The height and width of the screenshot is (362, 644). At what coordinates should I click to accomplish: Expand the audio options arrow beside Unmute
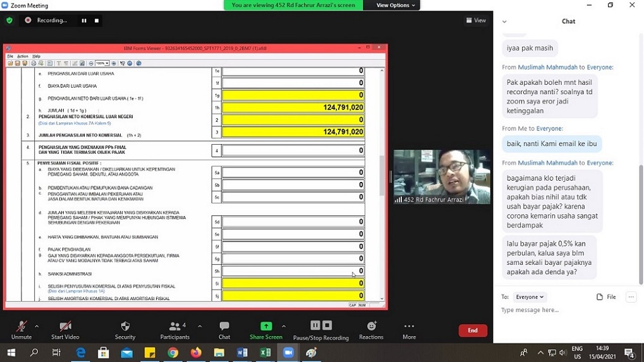coord(37,327)
